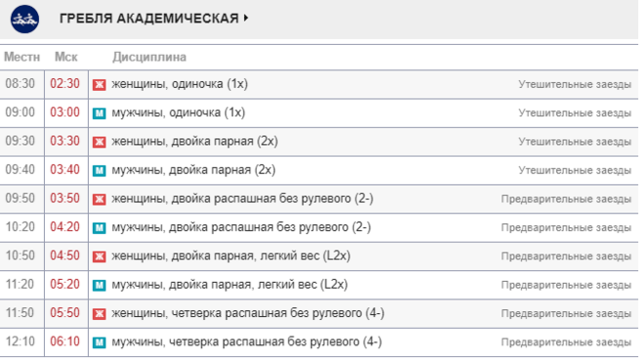This screenshot has width=644, height=361.
Task: Click the М icon at 04:20 row
Action: 99,227
